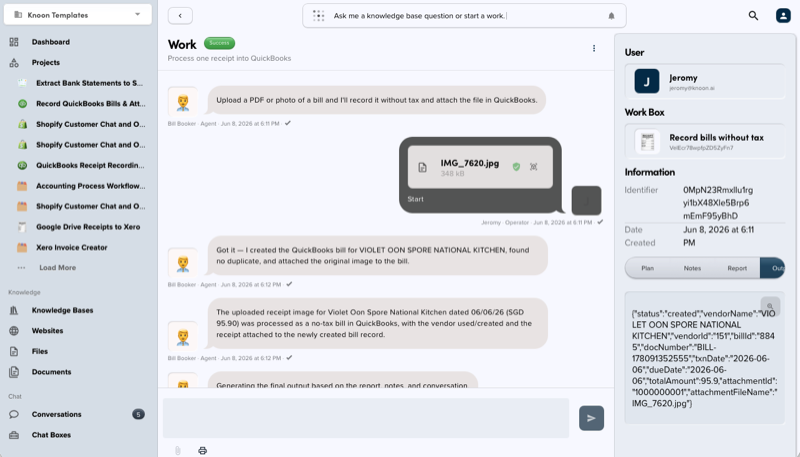Click Bill Booker avatar on 'Got it' message
800x457 pixels.
pos(183,263)
